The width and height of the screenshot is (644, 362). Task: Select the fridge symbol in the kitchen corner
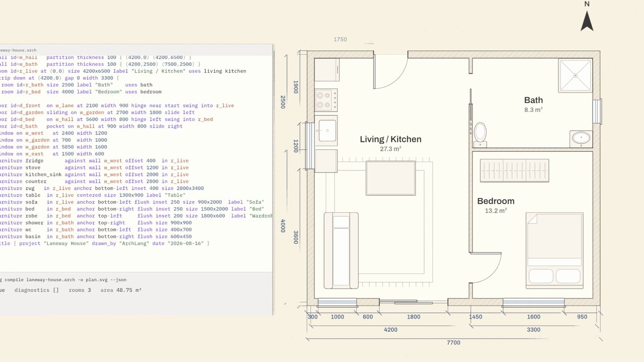coord(327,70)
